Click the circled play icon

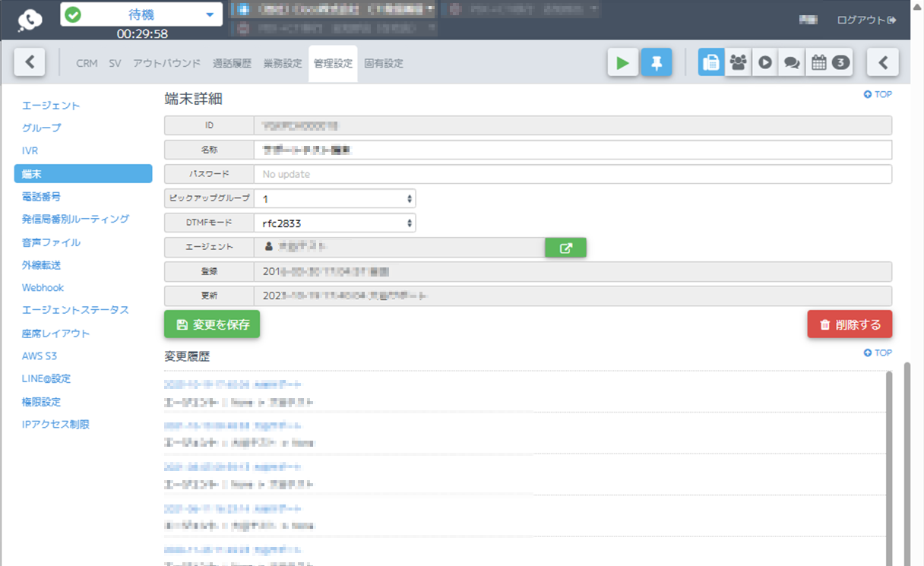[x=765, y=63]
